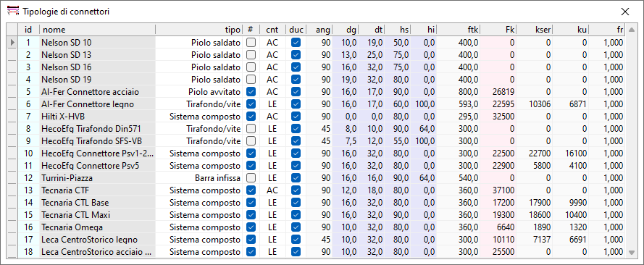
Task: Click the dt column header
Action: coord(372,30)
